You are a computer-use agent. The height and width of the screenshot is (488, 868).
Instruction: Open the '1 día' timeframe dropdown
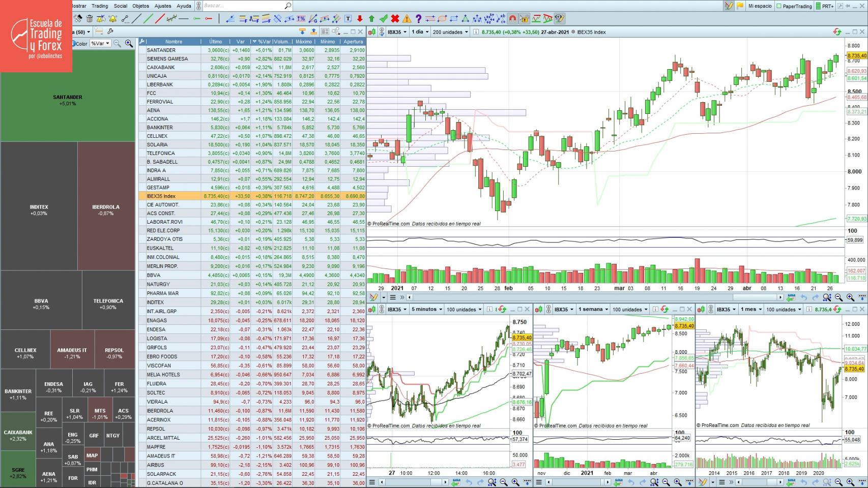click(420, 32)
